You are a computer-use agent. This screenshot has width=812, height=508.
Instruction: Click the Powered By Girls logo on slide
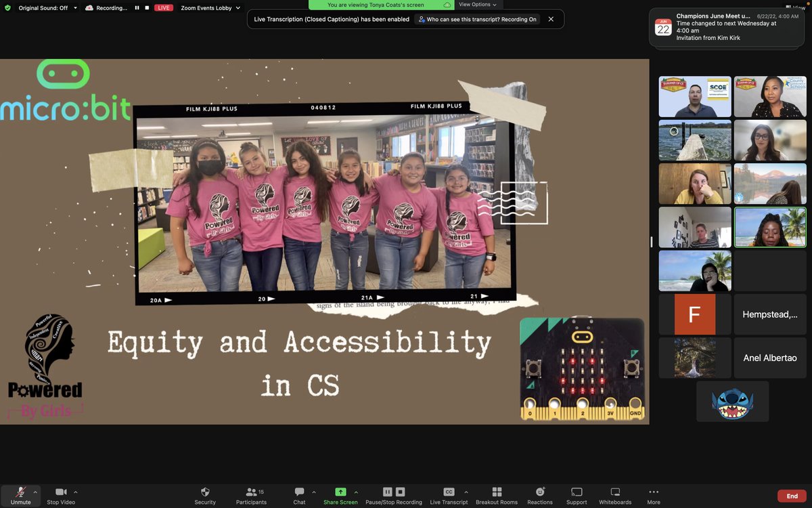(45, 366)
